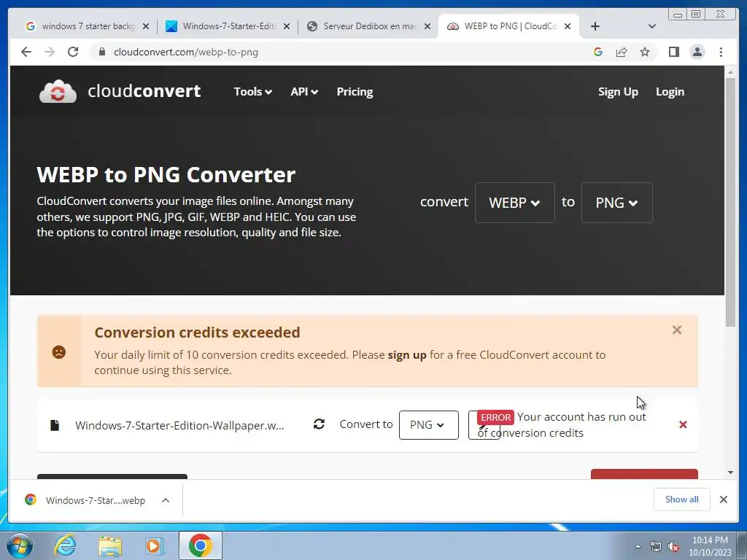Image resolution: width=747 pixels, height=560 pixels.
Task: Click the retry conversion arrows icon
Action: coord(319,424)
